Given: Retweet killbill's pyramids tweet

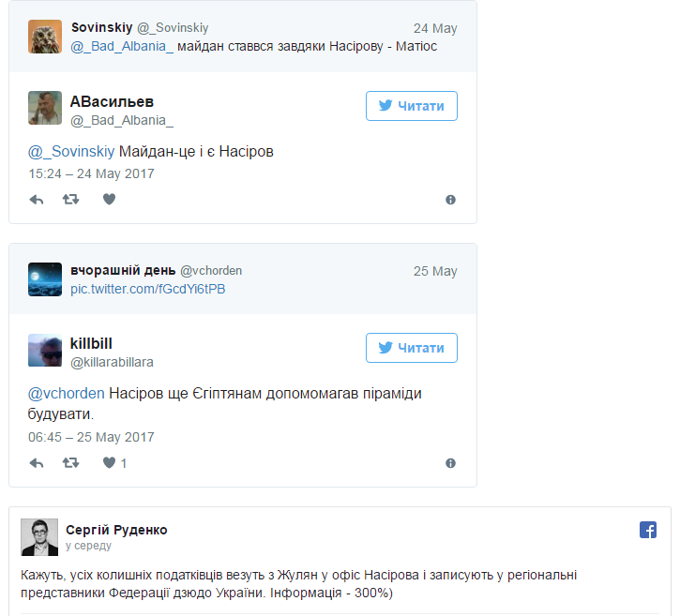Looking at the screenshot, I should 70,463.
